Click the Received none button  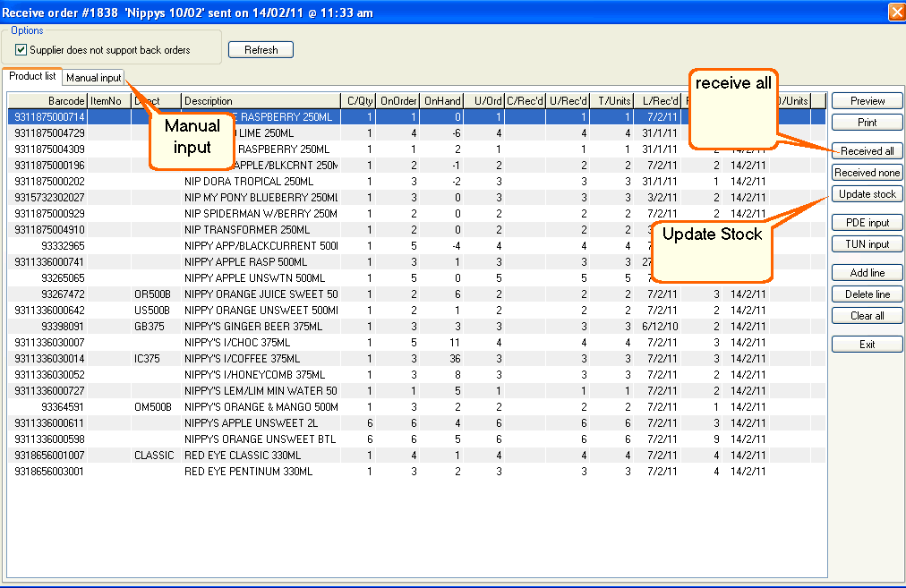point(867,173)
